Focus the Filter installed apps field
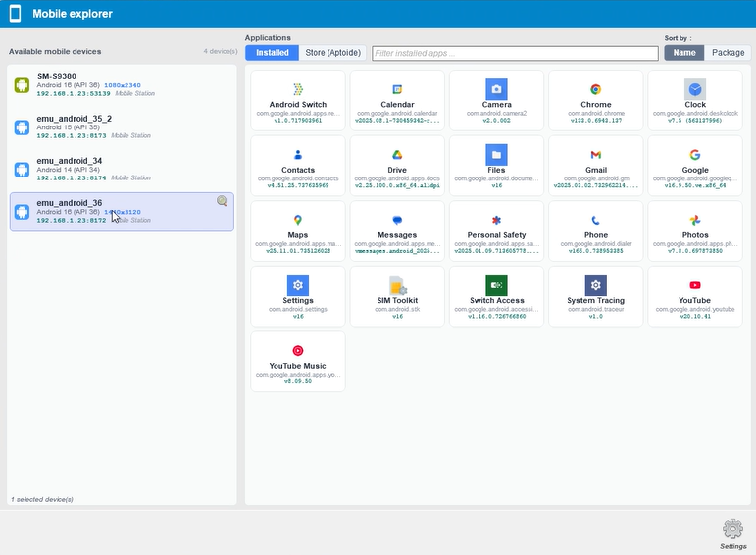Screen dimensions: 756x555 515,53
